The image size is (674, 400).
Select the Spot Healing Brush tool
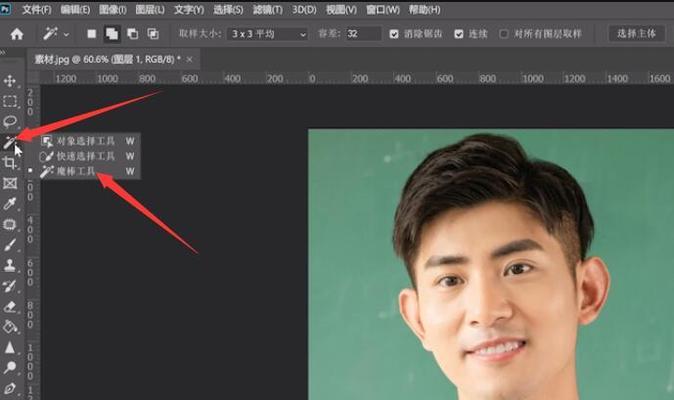click(10, 224)
